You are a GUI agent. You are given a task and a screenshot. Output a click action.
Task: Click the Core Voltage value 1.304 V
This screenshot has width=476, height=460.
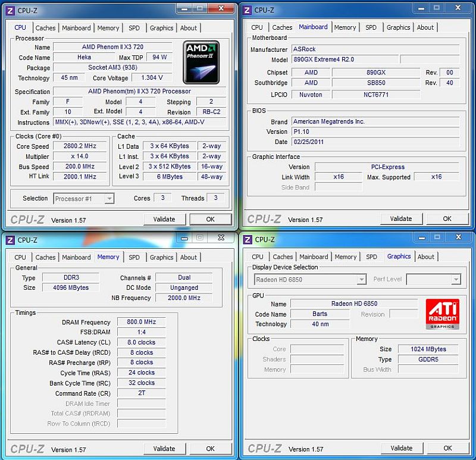click(152, 78)
